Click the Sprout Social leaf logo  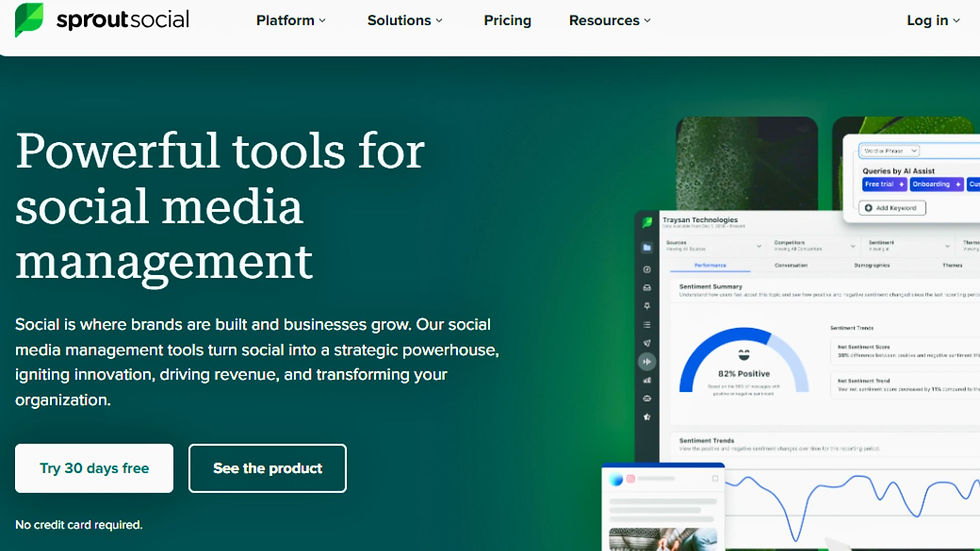[29, 19]
